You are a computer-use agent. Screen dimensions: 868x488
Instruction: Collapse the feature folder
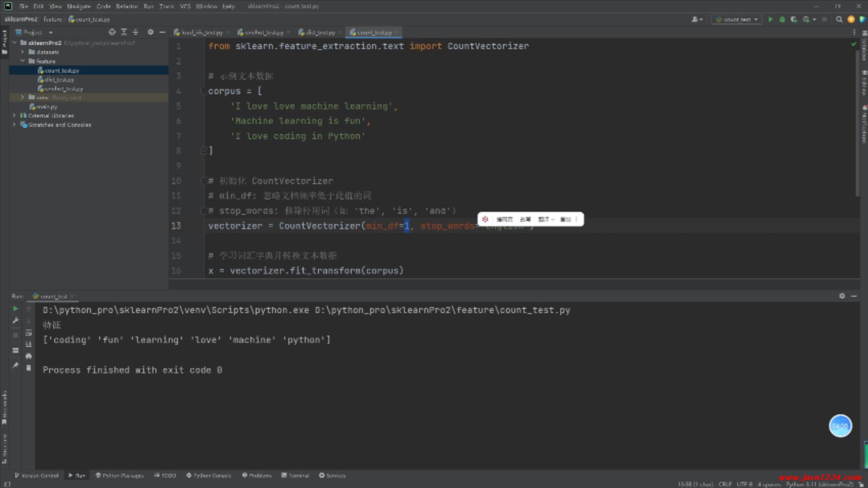22,61
